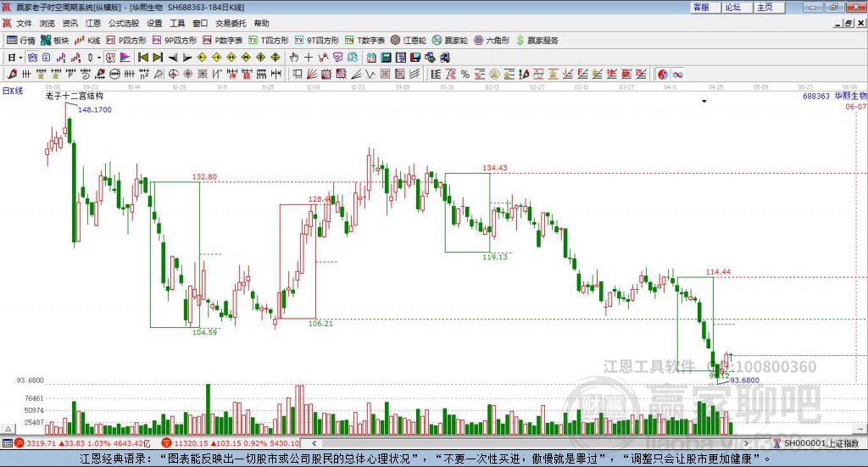The height and width of the screenshot is (467, 868).
Task: Open the 江恩 menu
Action: click(93, 23)
